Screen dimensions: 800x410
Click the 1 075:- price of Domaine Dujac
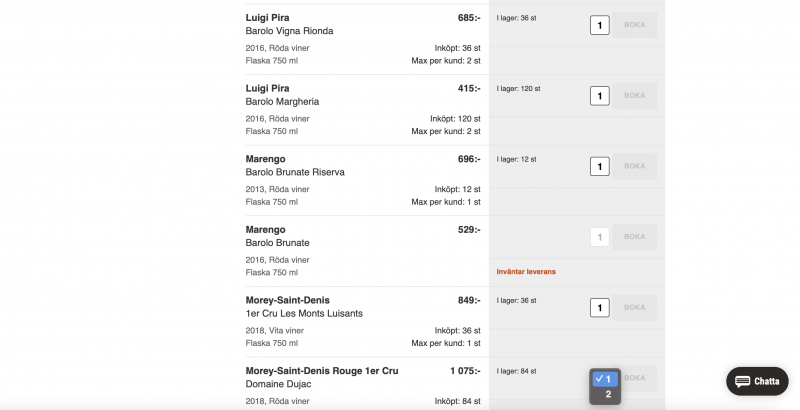465,371
